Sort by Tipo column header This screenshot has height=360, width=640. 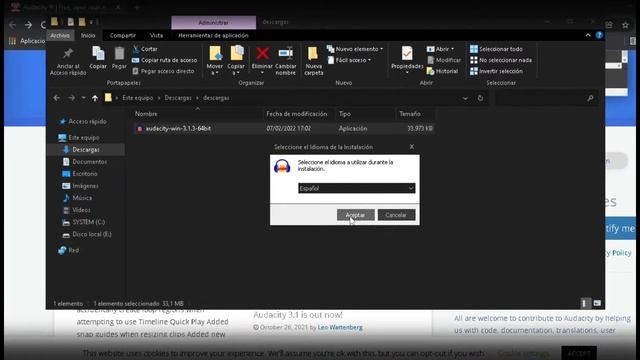coord(344,114)
